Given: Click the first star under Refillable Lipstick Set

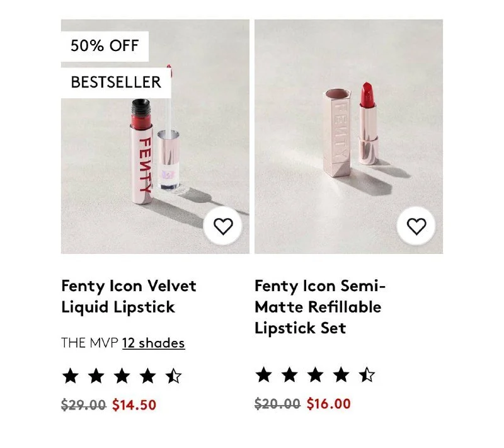Looking at the screenshot, I should click(x=264, y=375).
